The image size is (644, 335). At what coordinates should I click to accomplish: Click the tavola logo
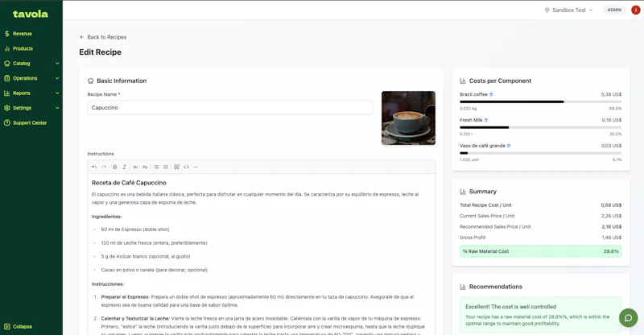coord(31,14)
